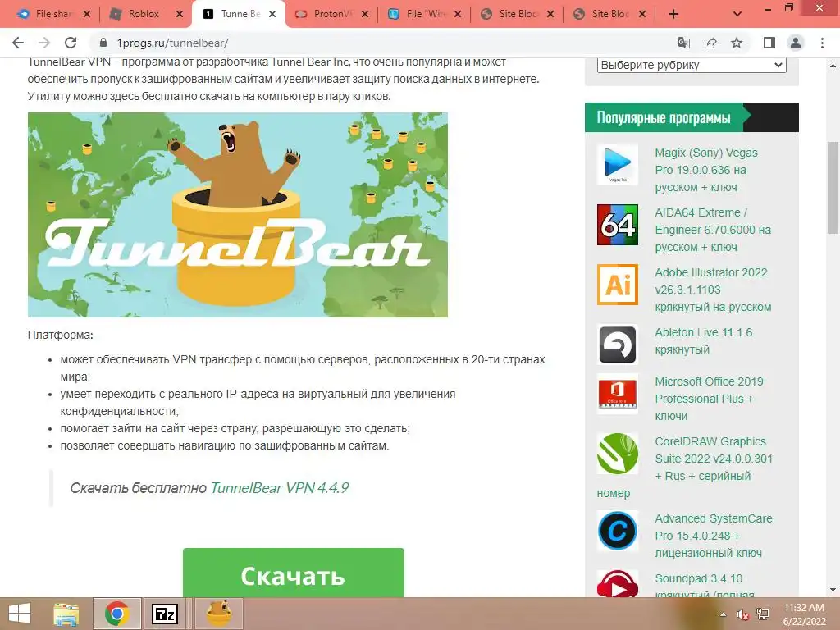Open the Chrome three-dot menu
This screenshot has height=630, width=840.
(x=822, y=43)
